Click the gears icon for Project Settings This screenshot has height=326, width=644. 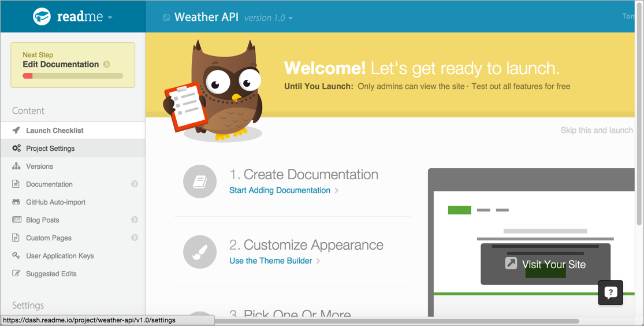(x=16, y=149)
